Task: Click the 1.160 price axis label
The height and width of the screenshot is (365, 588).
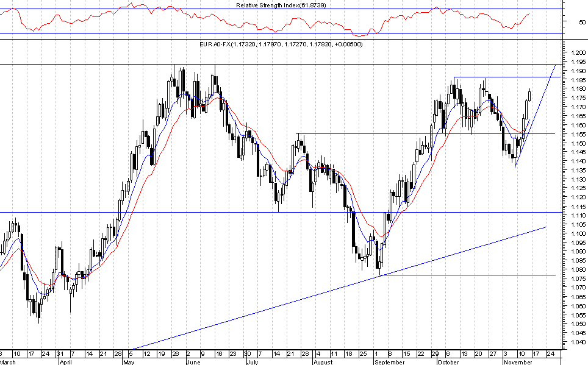Action: 578,125
